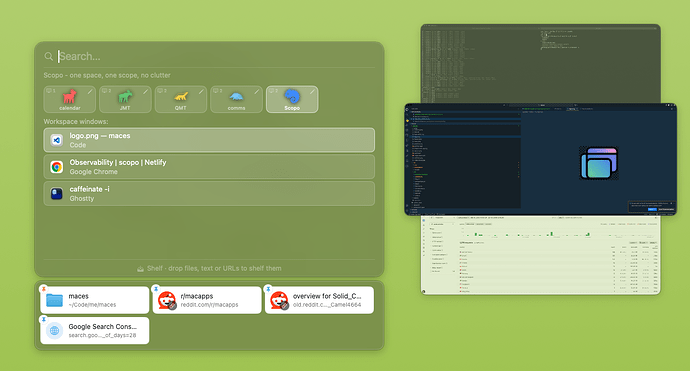The width and height of the screenshot is (690, 371).
Task: Open the overview for Solid_C... shelf item
Action: [x=319, y=300]
